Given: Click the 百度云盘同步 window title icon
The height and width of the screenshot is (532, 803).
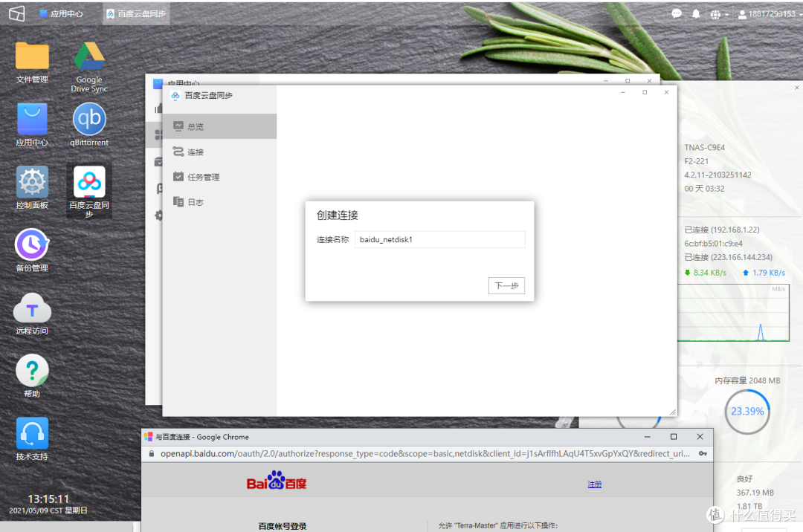Looking at the screenshot, I should (x=175, y=96).
